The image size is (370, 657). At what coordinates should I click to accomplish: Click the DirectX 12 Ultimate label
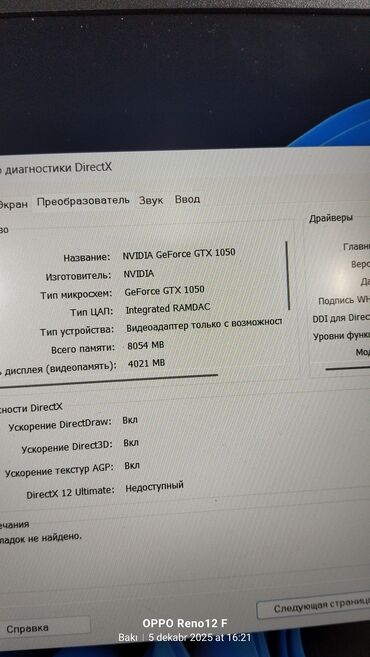(70, 492)
